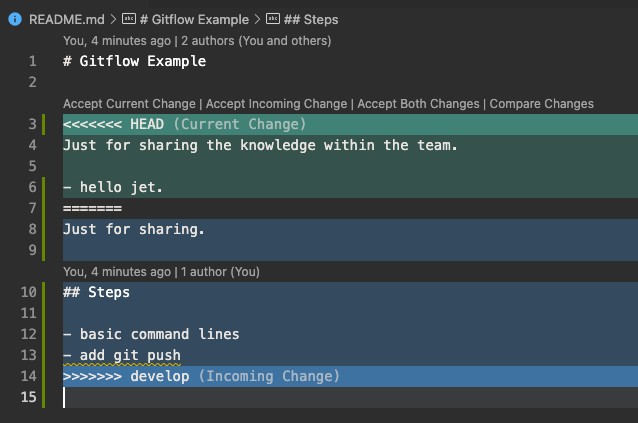Accept Both Changes in merge conflict

[420, 104]
